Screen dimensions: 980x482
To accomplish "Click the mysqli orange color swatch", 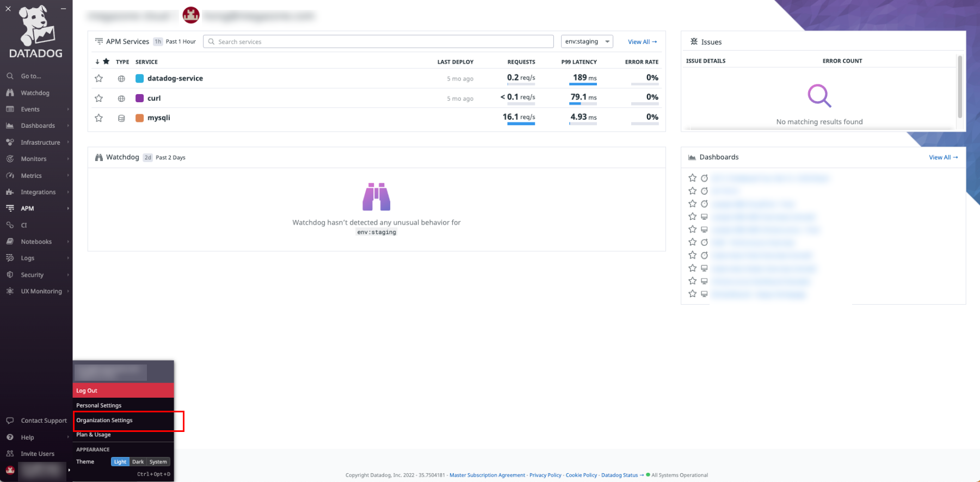I will (139, 118).
